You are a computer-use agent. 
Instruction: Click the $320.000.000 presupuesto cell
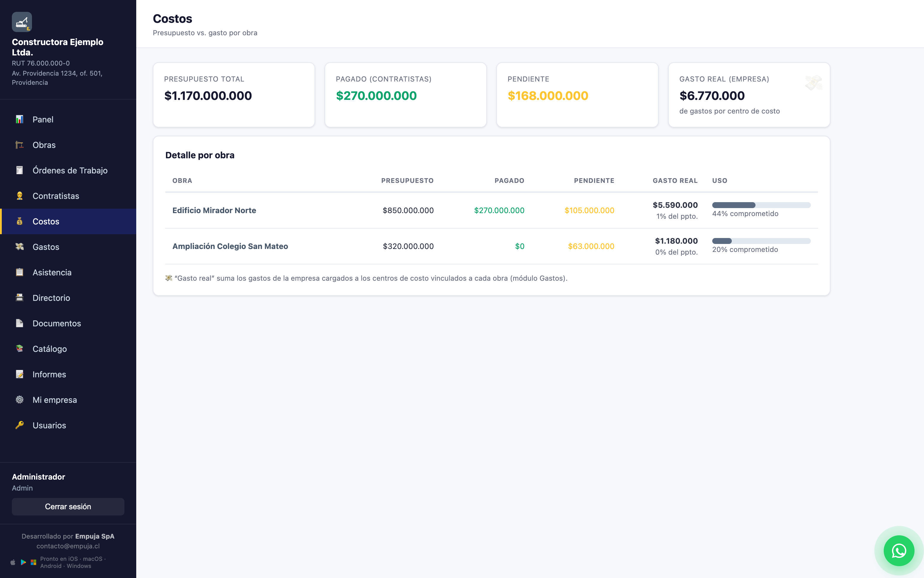click(x=408, y=246)
